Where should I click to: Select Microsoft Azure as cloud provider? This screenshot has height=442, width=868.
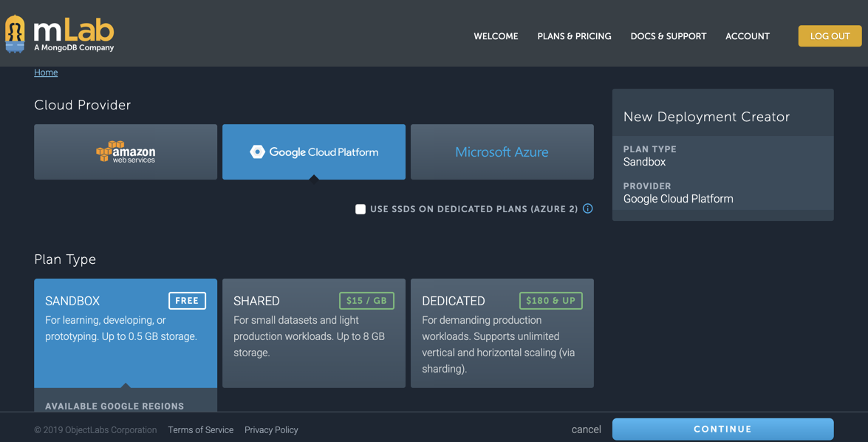pyautogui.click(x=502, y=152)
